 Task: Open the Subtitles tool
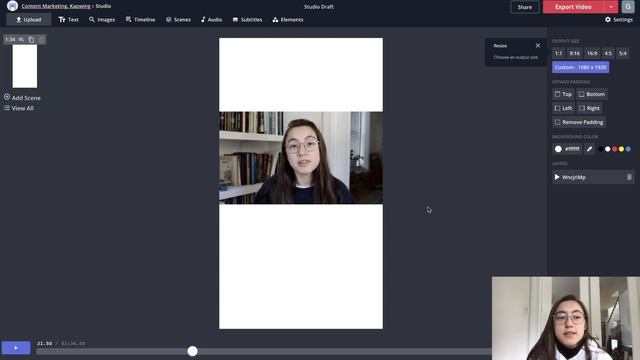(247, 20)
